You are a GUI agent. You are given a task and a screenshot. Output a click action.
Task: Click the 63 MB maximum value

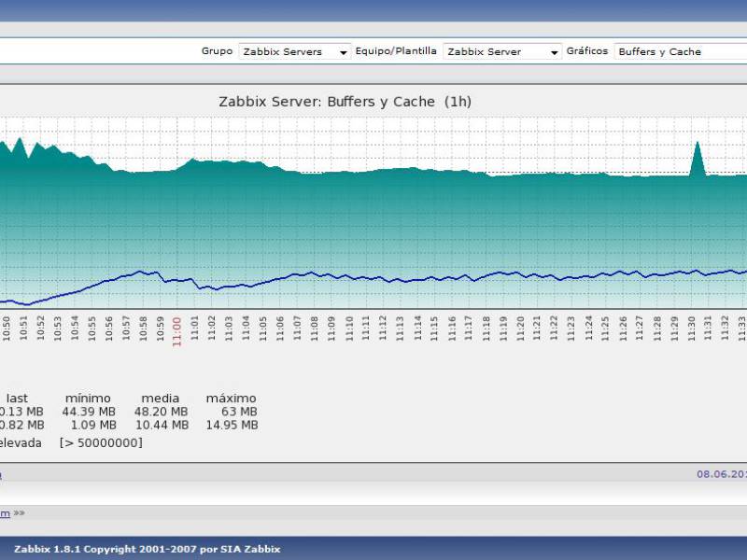point(241,412)
